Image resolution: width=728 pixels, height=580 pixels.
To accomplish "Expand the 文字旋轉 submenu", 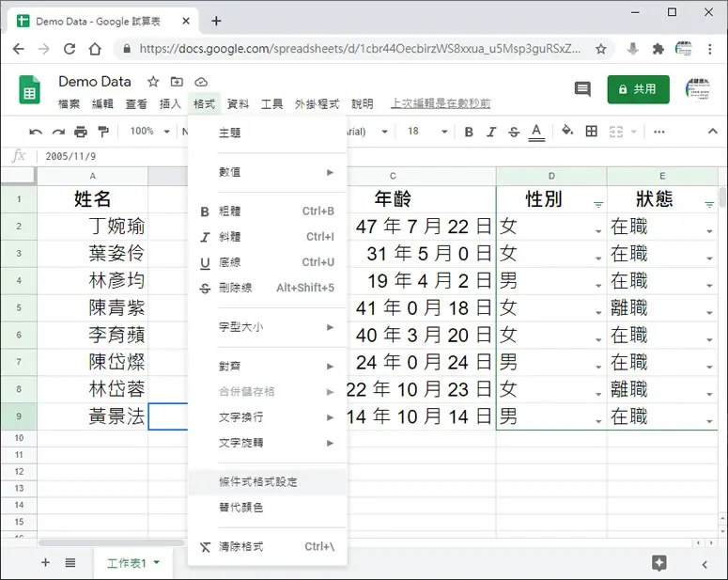I will 267,443.
